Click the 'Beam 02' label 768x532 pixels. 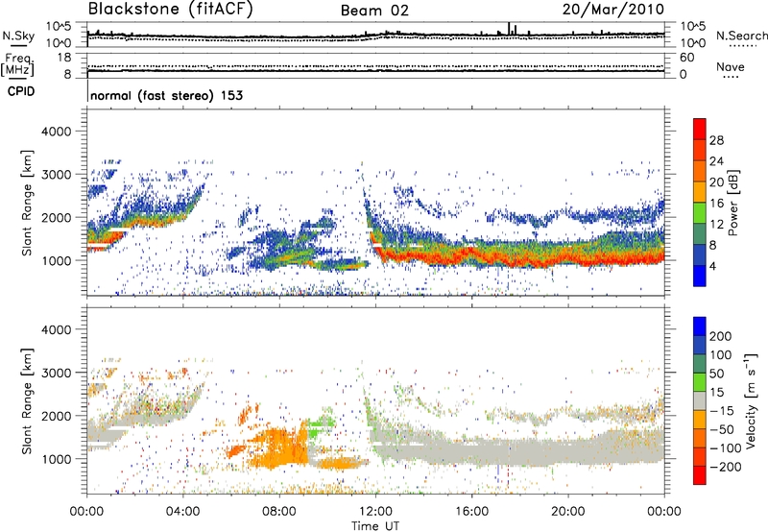(374, 11)
